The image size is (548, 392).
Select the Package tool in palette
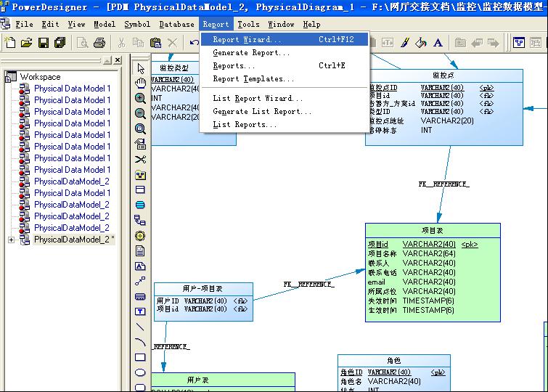[141, 175]
